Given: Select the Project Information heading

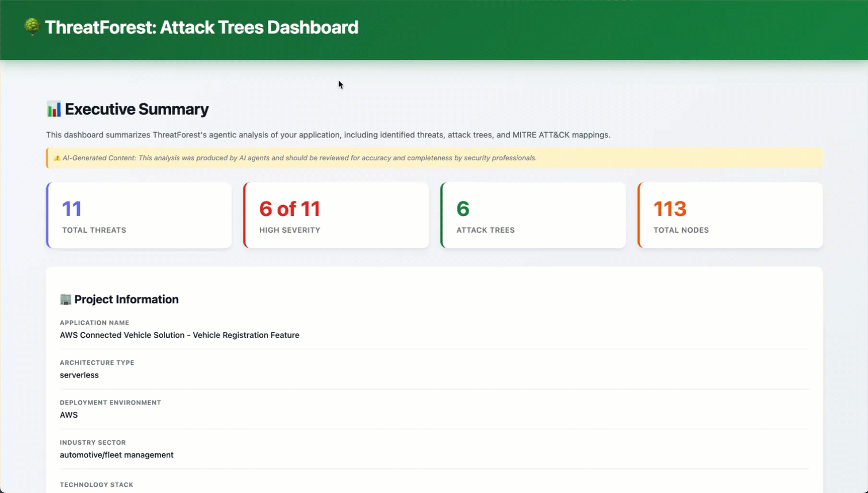Looking at the screenshot, I should 126,299.
